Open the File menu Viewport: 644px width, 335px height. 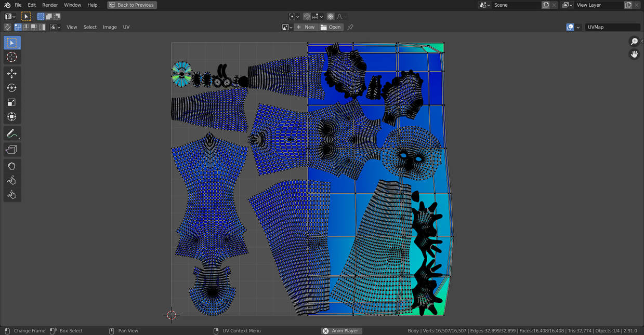[18, 5]
